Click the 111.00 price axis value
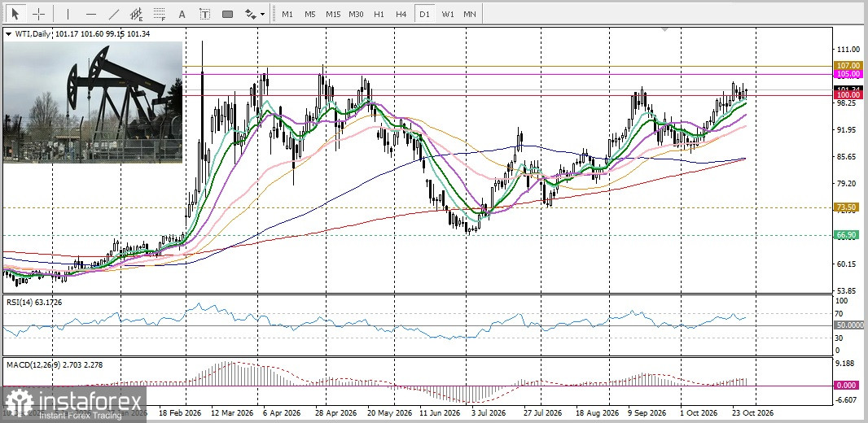Screen dimensions: 868x423 tap(848, 49)
